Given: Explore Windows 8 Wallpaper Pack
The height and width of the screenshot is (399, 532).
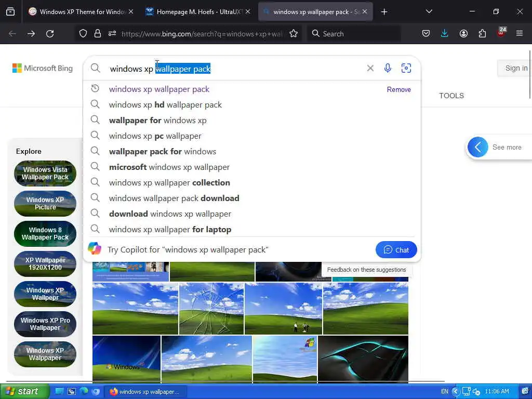Looking at the screenshot, I should pyautogui.click(x=45, y=234).
